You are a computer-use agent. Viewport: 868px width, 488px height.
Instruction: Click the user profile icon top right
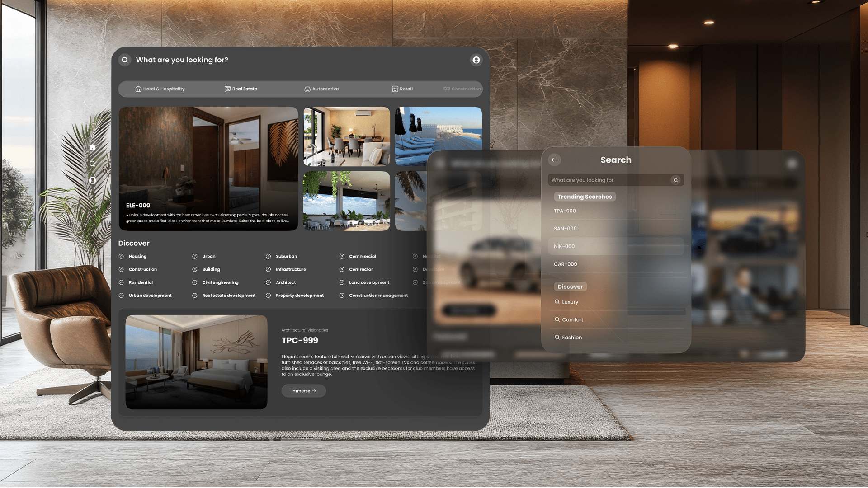[476, 60]
